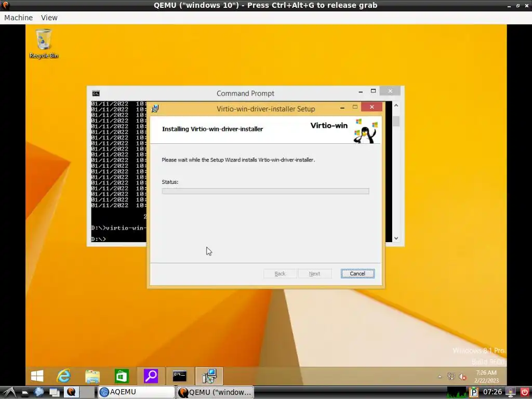Screen dimensions: 532x399
Task: Click the red host power button icon
Action: point(525,392)
